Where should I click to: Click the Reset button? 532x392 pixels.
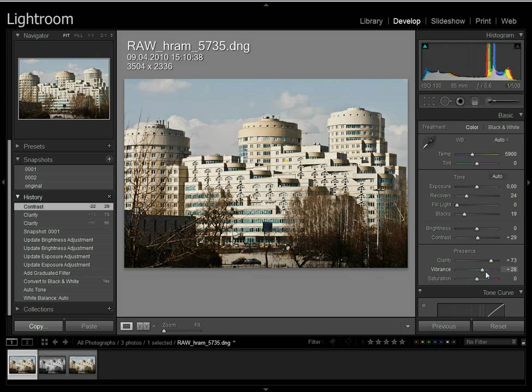click(498, 326)
